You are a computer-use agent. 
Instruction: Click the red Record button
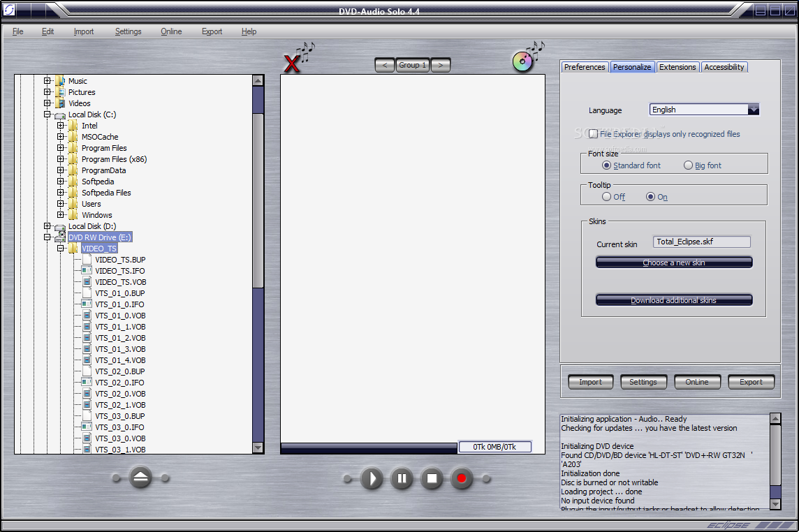tap(462, 478)
